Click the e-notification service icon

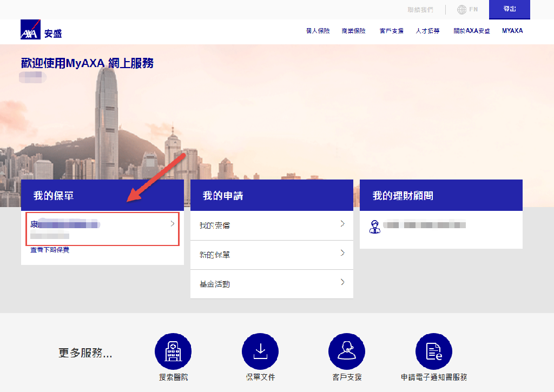[x=433, y=351]
